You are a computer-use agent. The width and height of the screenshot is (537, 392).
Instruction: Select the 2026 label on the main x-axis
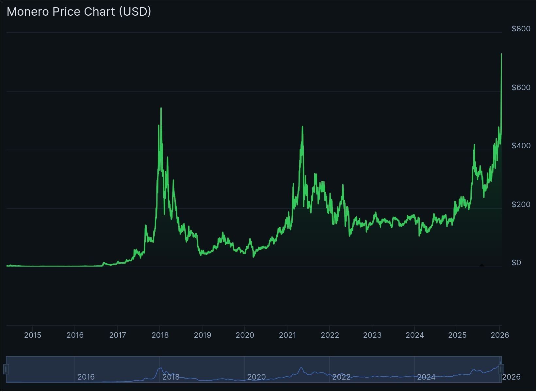(x=500, y=335)
